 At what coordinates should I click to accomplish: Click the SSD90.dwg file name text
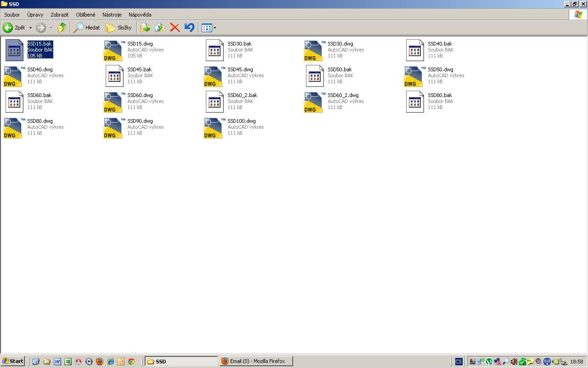tap(140, 121)
